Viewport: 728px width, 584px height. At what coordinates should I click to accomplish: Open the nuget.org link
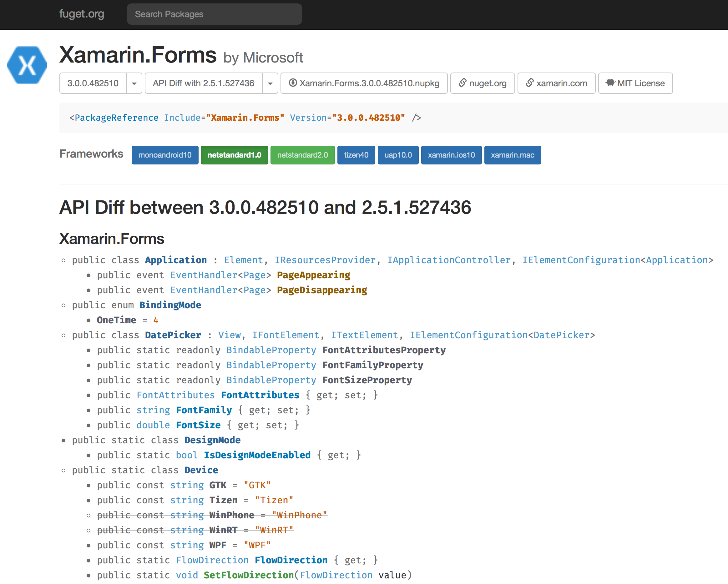point(483,83)
